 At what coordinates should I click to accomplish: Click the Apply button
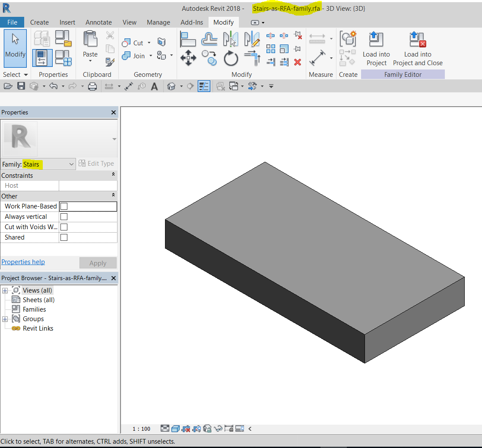[x=98, y=263]
